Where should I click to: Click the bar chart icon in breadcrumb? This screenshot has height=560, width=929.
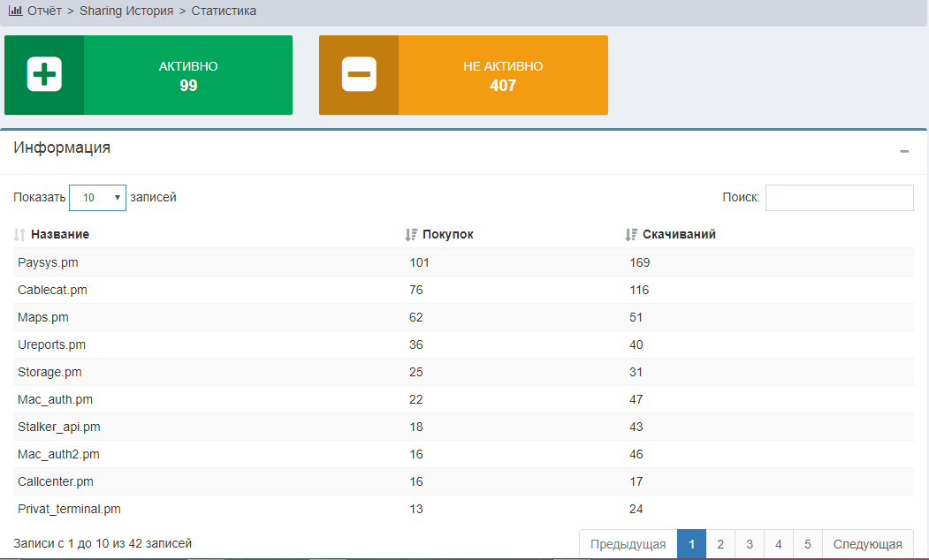(x=15, y=11)
